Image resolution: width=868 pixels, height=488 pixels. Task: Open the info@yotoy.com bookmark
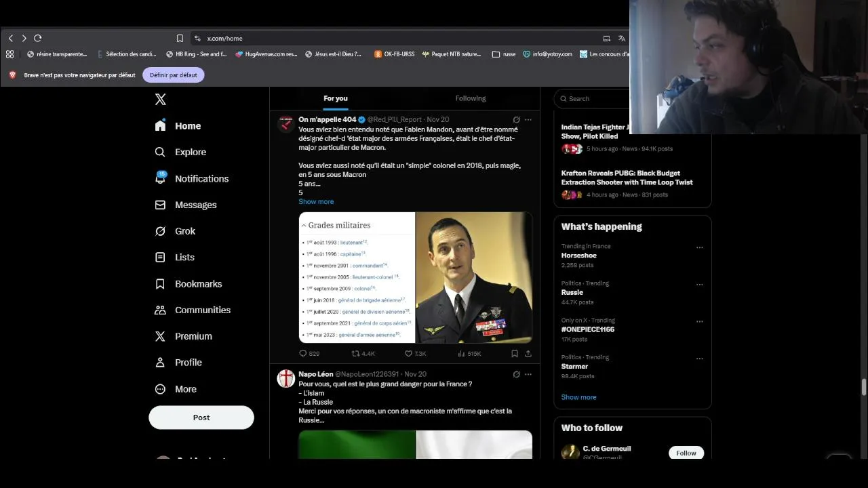[x=547, y=54]
